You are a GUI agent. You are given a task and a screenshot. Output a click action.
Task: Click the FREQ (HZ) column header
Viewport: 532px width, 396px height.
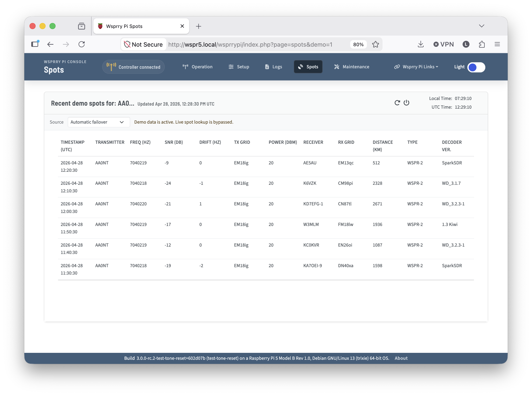click(x=140, y=142)
